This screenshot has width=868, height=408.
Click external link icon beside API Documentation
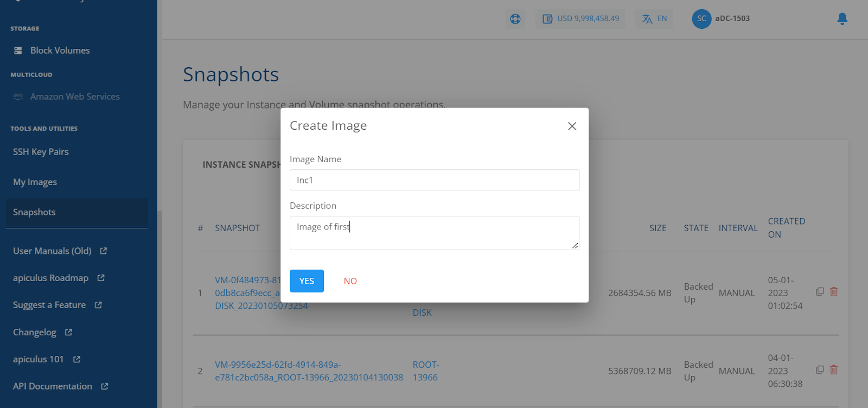point(105,386)
